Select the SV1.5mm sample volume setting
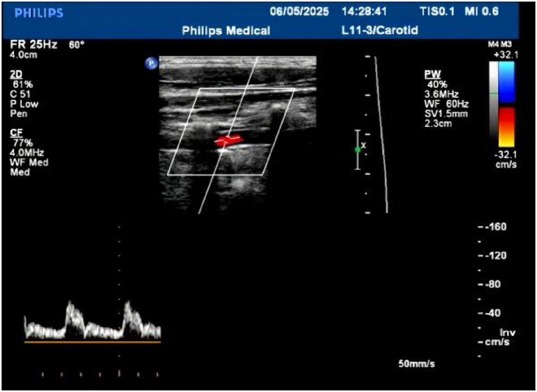The width and height of the screenshot is (537, 392). [x=446, y=113]
